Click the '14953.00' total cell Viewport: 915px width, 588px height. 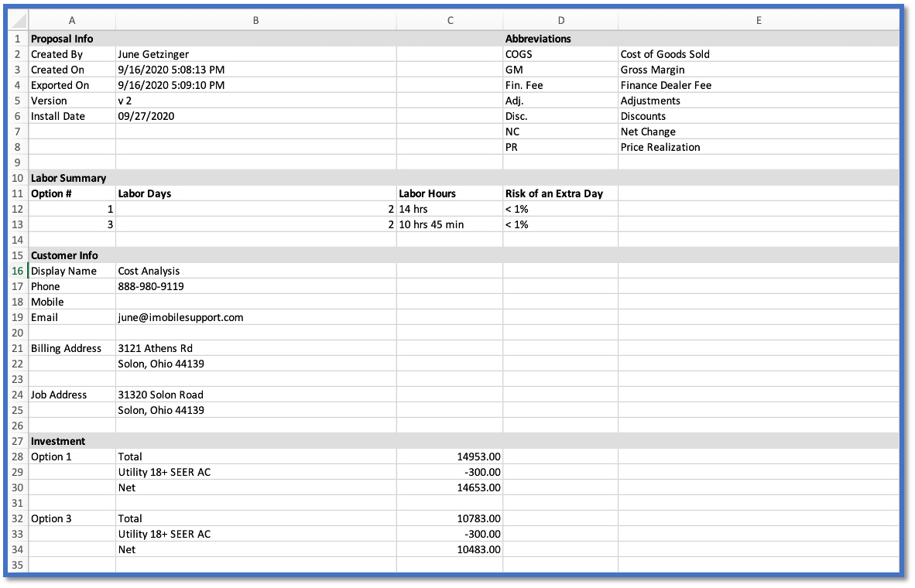pos(450,456)
